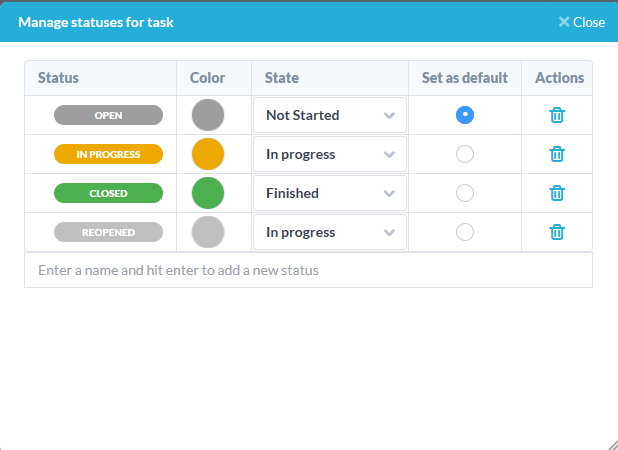The image size is (618, 450).
Task: Set CLOSED as the default status
Action: 465,193
